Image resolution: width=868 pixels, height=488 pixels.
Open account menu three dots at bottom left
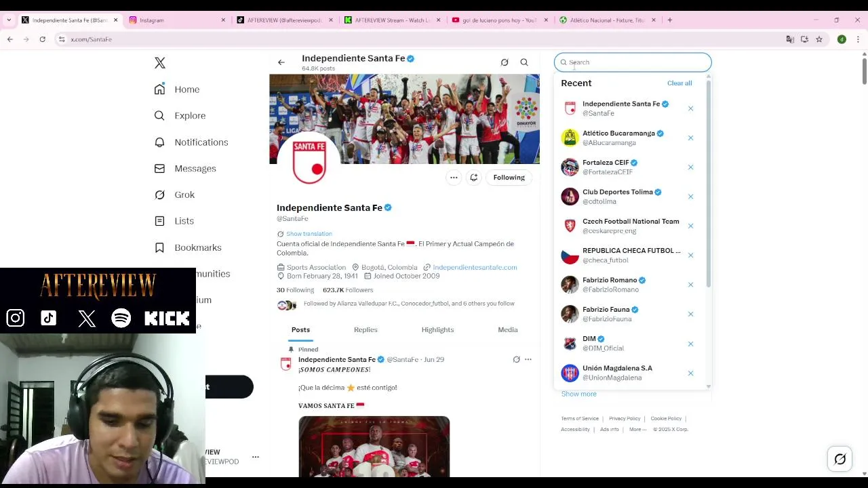pos(256,457)
